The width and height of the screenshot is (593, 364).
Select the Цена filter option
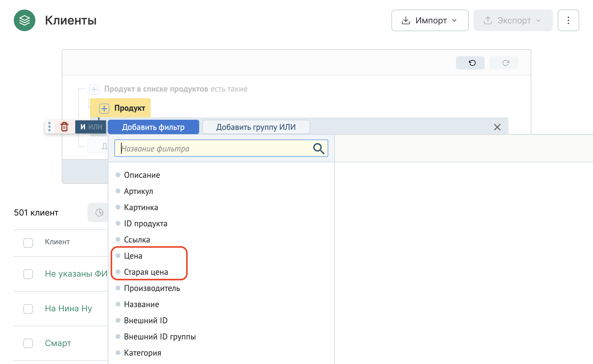[x=133, y=256]
